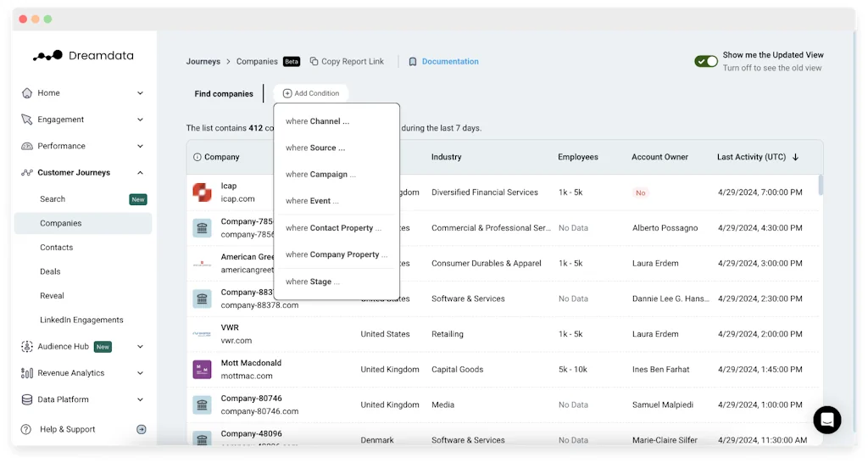The height and width of the screenshot is (463, 868).
Task: Click the table vertical scrollbar
Action: click(x=821, y=185)
